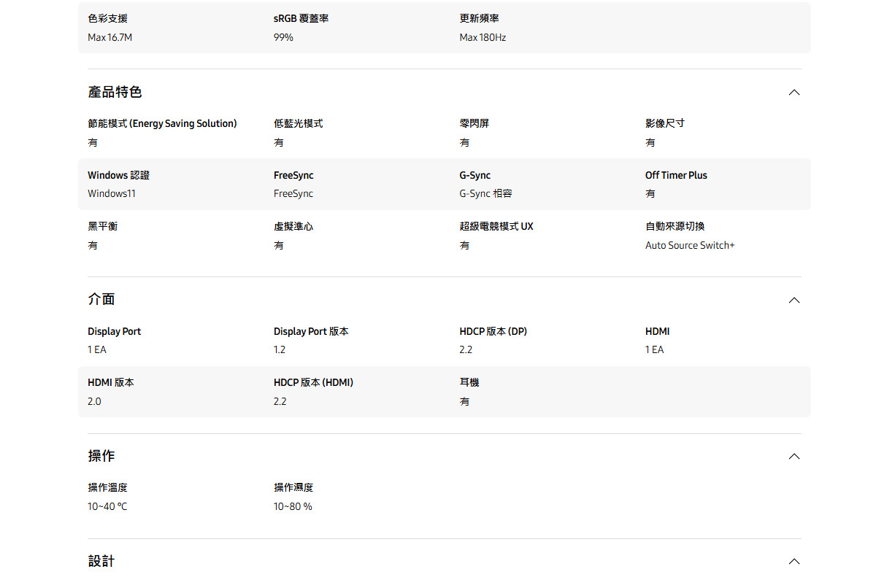
Task: Click the 產品特色 section heading text
Action: 115,93
